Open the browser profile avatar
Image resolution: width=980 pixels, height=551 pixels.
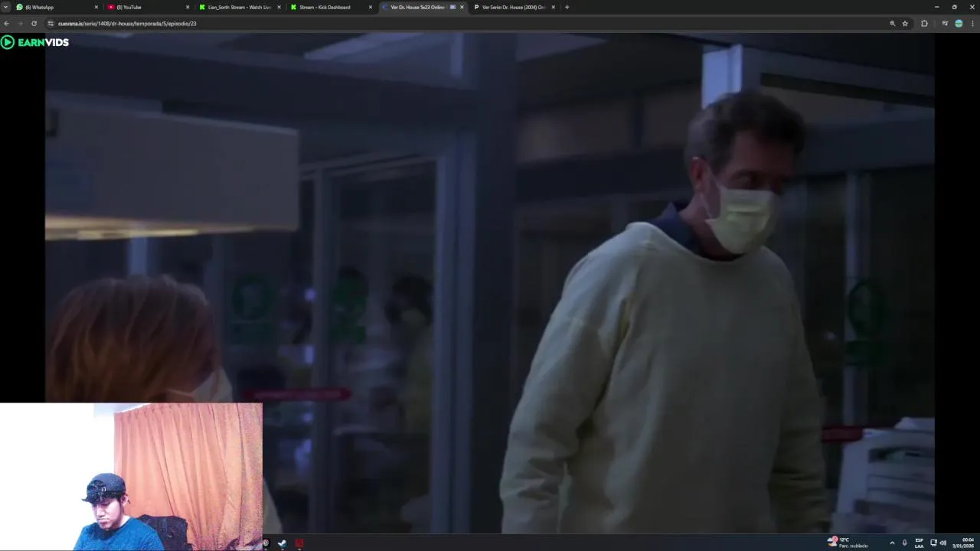pyautogui.click(x=959, y=24)
